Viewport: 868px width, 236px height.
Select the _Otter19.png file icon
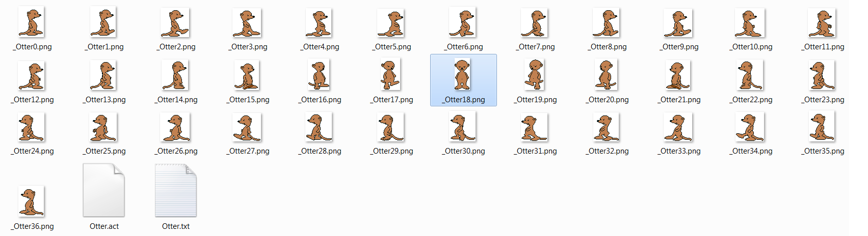pyautogui.click(x=535, y=75)
